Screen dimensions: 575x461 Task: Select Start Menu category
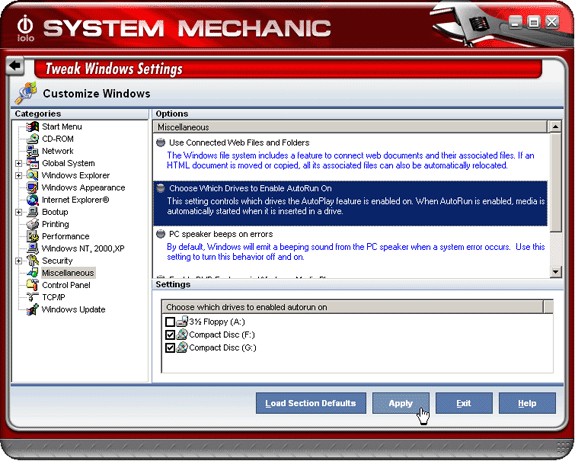(62, 127)
